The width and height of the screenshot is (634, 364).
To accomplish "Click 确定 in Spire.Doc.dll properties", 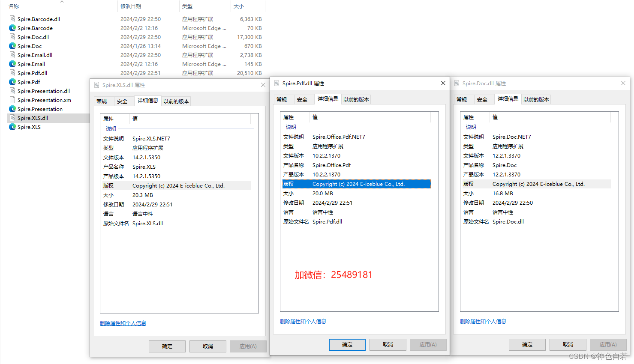I will coord(527,345).
